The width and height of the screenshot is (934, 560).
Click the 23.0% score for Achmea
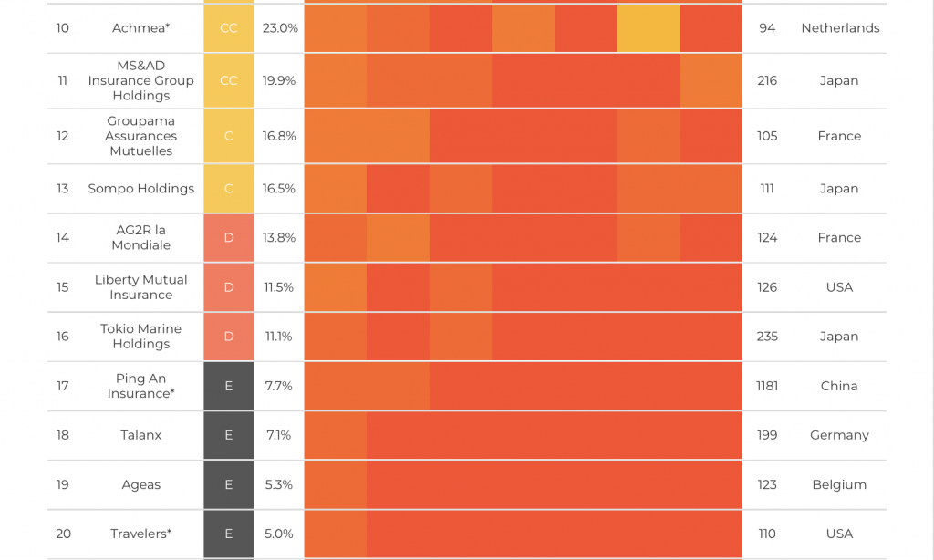(280, 28)
